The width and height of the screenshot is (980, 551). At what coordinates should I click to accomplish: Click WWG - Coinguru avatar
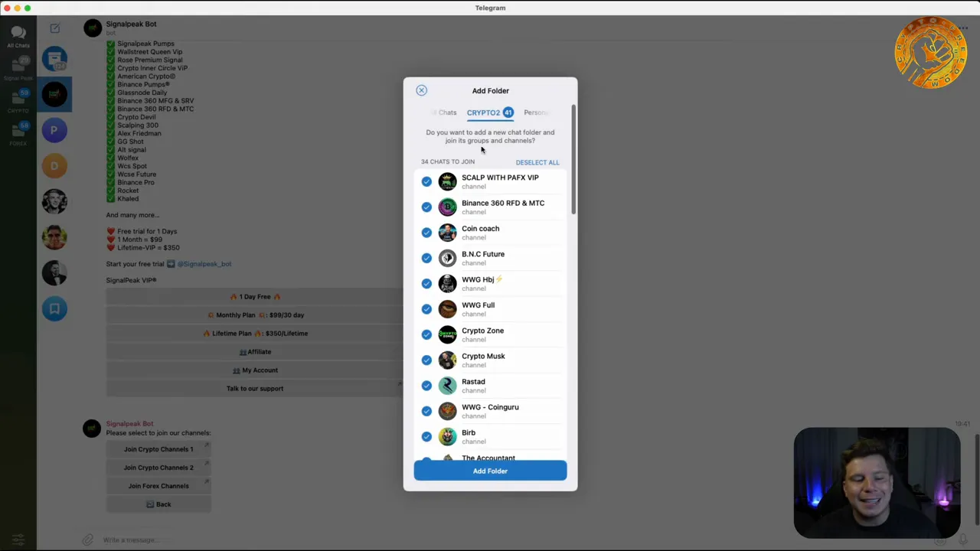pos(447,411)
